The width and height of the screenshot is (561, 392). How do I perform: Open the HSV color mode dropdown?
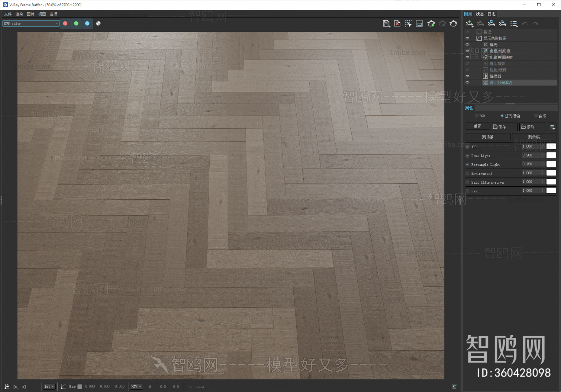(136, 386)
